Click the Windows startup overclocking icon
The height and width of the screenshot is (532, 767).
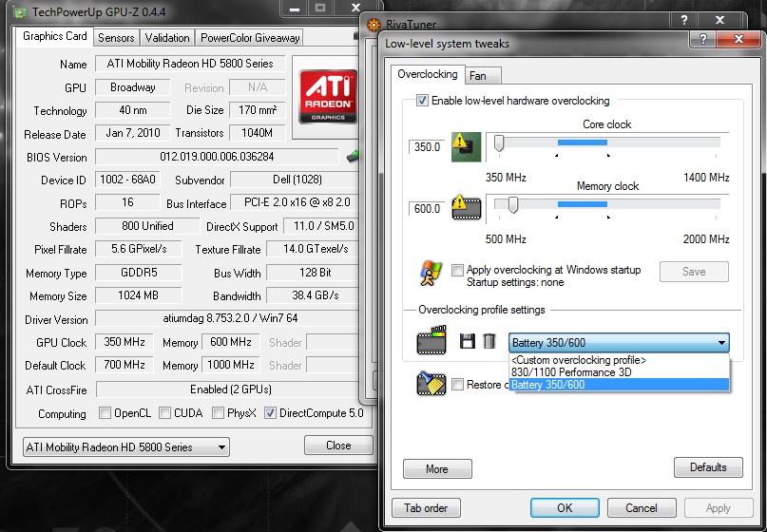click(431, 273)
